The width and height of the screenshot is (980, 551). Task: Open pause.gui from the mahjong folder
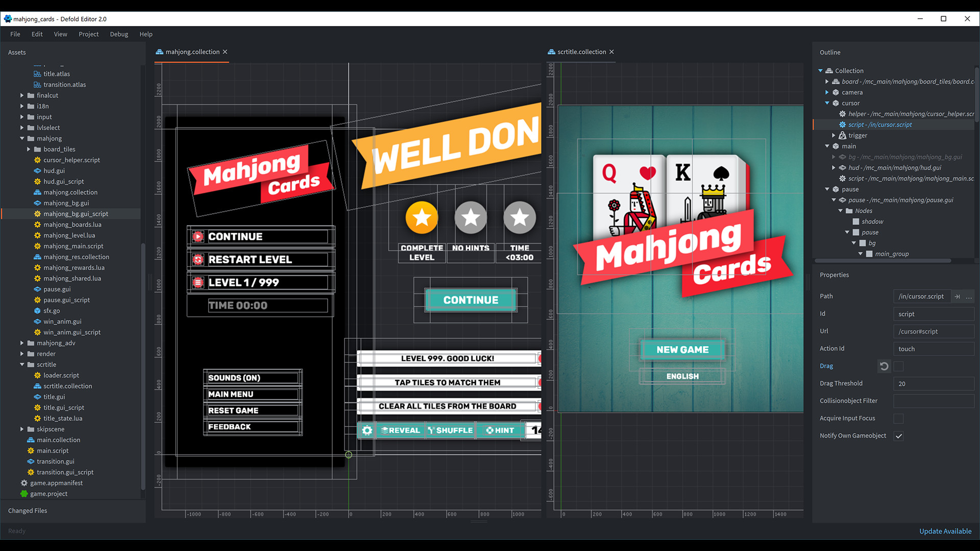coord(57,289)
